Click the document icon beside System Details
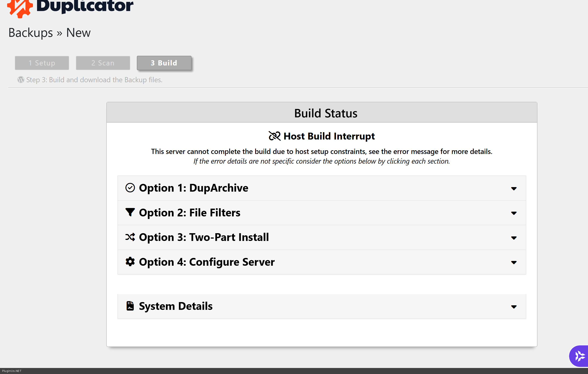 [130, 306]
